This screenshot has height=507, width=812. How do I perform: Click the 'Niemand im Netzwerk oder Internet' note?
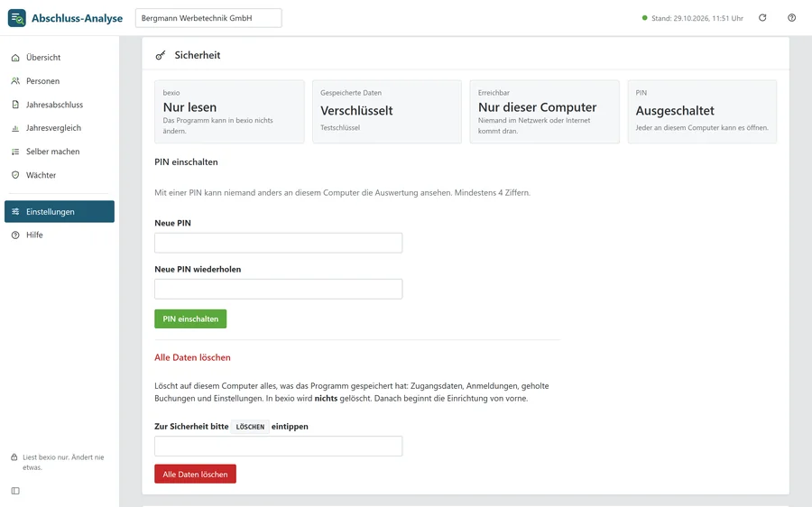[534, 125]
